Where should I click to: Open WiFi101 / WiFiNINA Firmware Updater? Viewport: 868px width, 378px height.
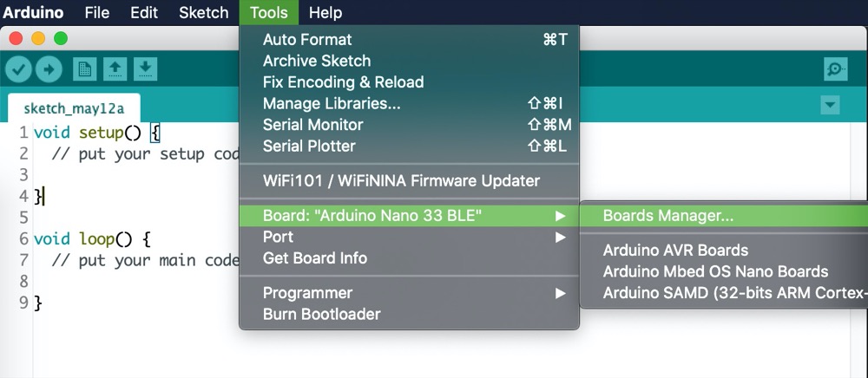pos(409,180)
